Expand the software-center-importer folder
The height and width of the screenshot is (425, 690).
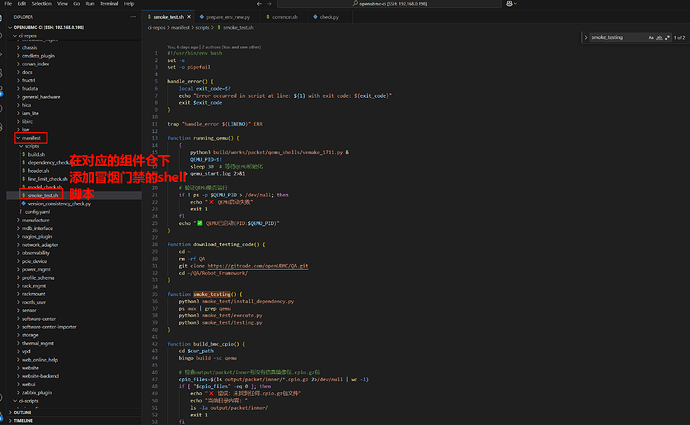49,327
